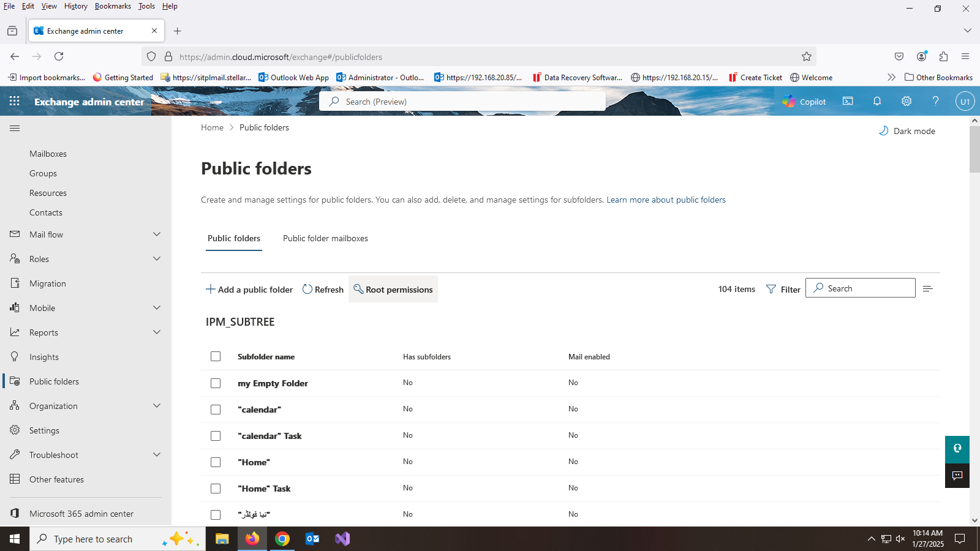Open Firefox extensions icon
The image size is (980, 551).
tap(943, 56)
